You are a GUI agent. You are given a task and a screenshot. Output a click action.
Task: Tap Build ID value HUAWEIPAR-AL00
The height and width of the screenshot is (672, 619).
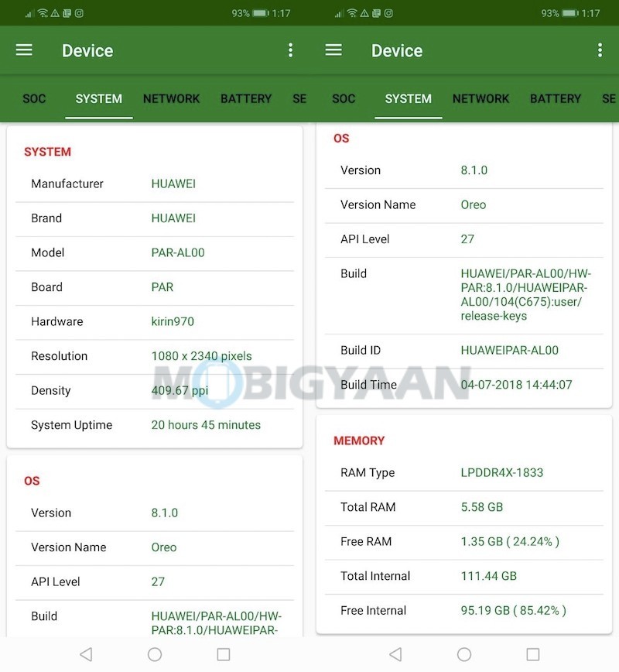click(x=509, y=350)
